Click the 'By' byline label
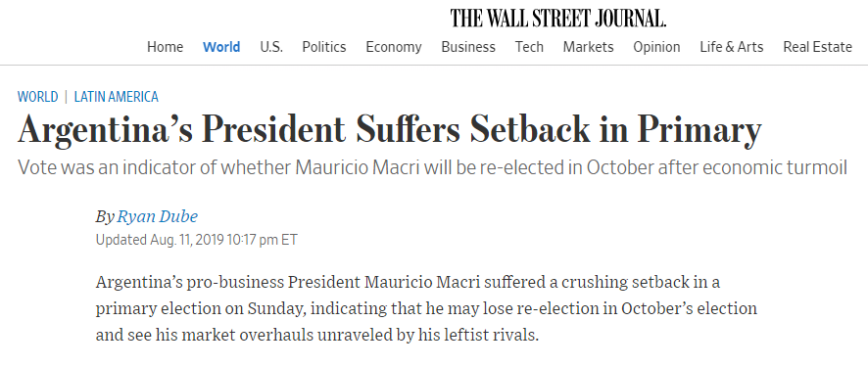Image resolution: width=868 pixels, height=367 pixels. (105, 217)
